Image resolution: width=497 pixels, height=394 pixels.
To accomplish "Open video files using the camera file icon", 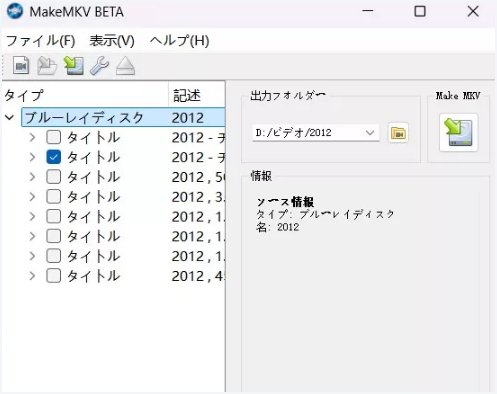I will [21, 65].
